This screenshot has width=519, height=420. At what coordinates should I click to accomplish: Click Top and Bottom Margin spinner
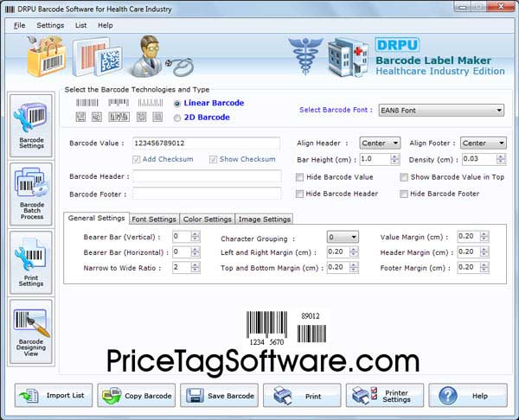pyautogui.click(x=354, y=267)
